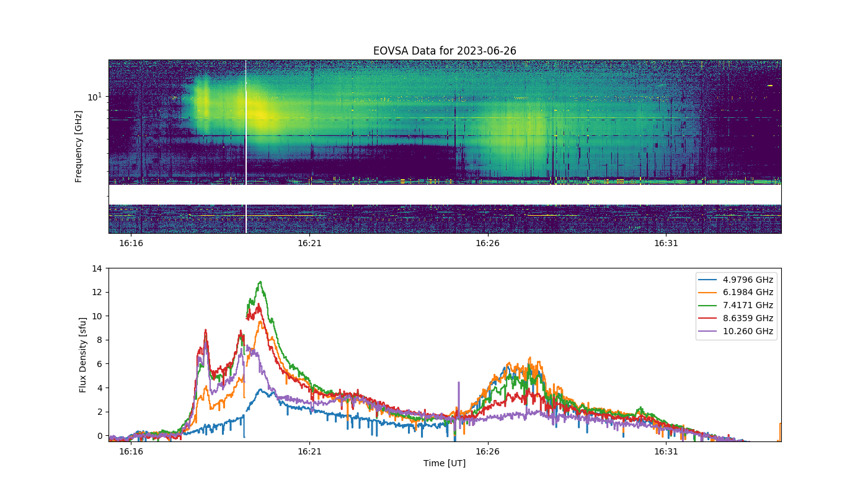Click the 16:31 tick under the flux plot
This screenshot has width=868, height=496.
click(x=666, y=451)
